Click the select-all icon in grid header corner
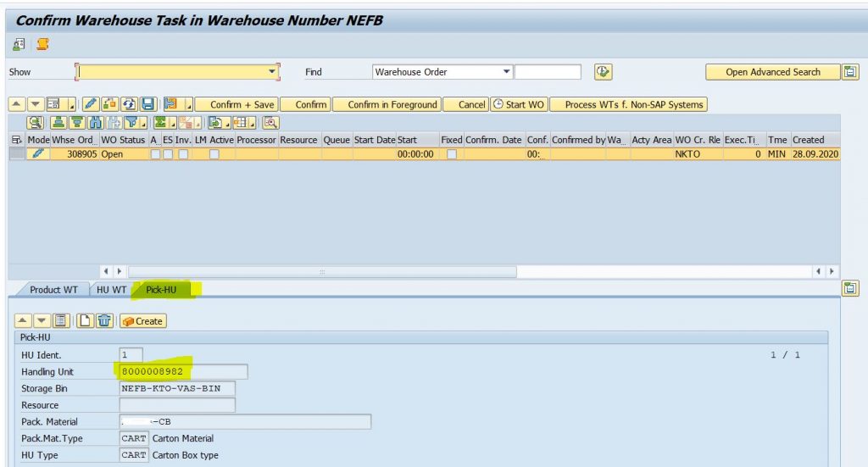Image resolution: width=868 pixels, height=467 pixels. 17,140
